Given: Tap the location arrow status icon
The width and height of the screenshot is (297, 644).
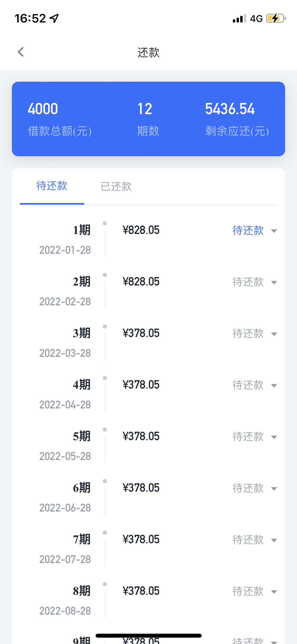Looking at the screenshot, I should tap(54, 19).
